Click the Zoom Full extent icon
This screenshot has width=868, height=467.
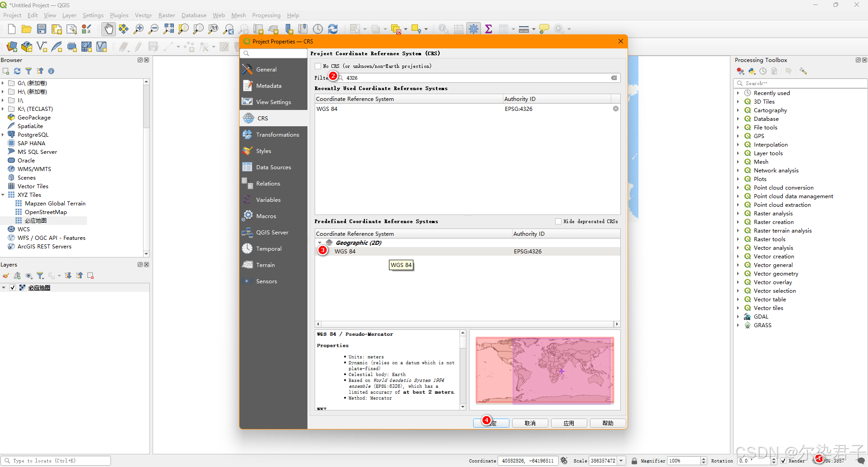(x=168, y=29)
